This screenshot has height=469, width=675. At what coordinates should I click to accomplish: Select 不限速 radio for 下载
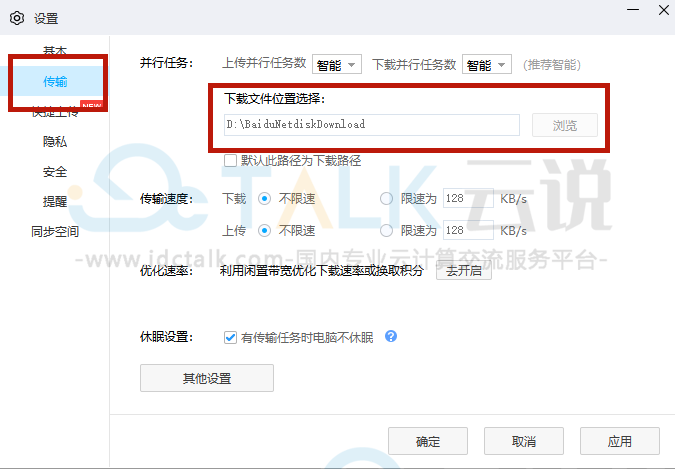pos(264,199)
